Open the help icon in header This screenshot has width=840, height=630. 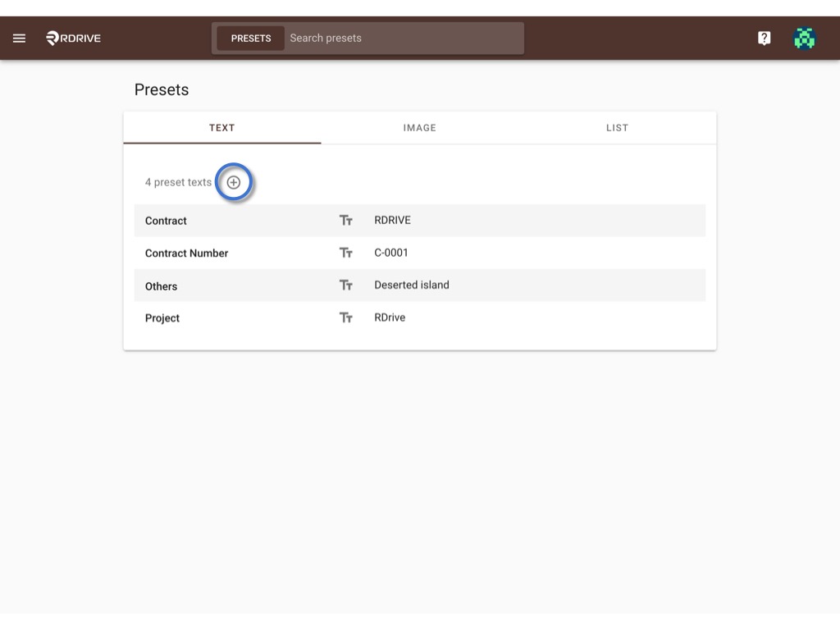764,38
